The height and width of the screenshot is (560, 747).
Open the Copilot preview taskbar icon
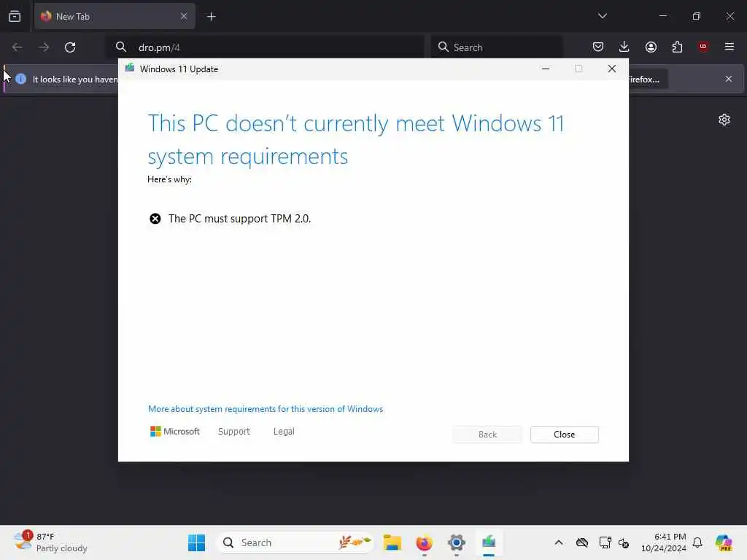[723, 542]
